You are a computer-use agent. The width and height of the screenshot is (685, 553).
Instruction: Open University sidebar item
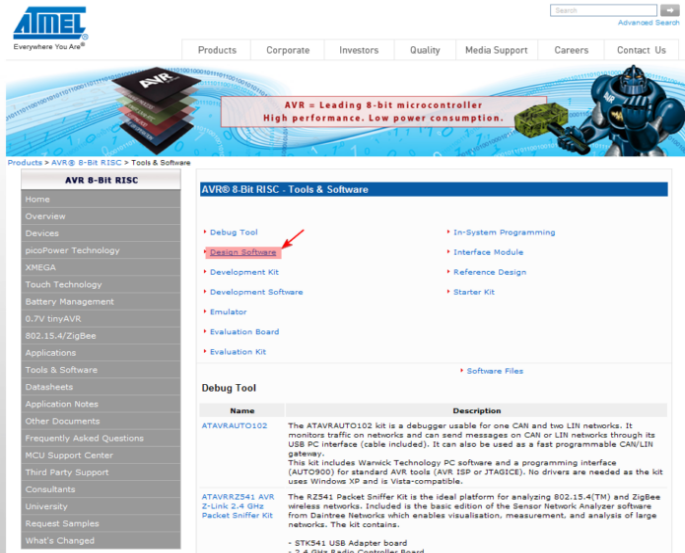point(100,506)
